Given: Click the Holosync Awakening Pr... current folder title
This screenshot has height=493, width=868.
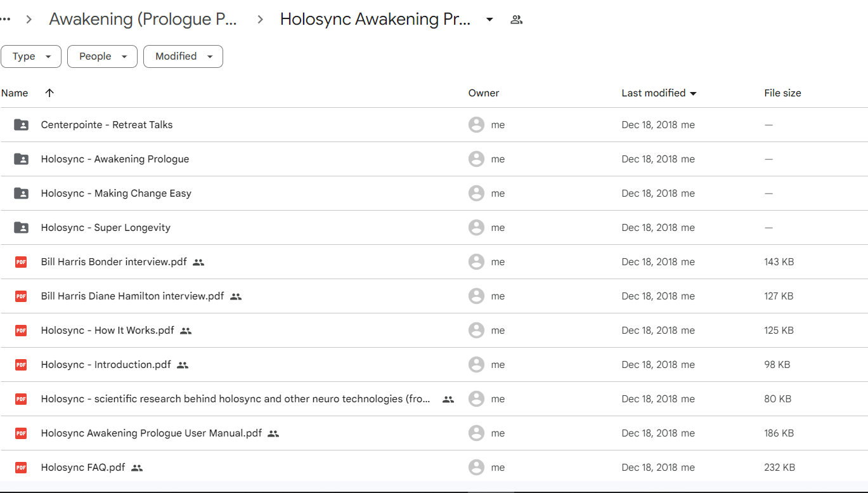Looking at the screenshot, I should pyautogui.click(x=375, y=20).
